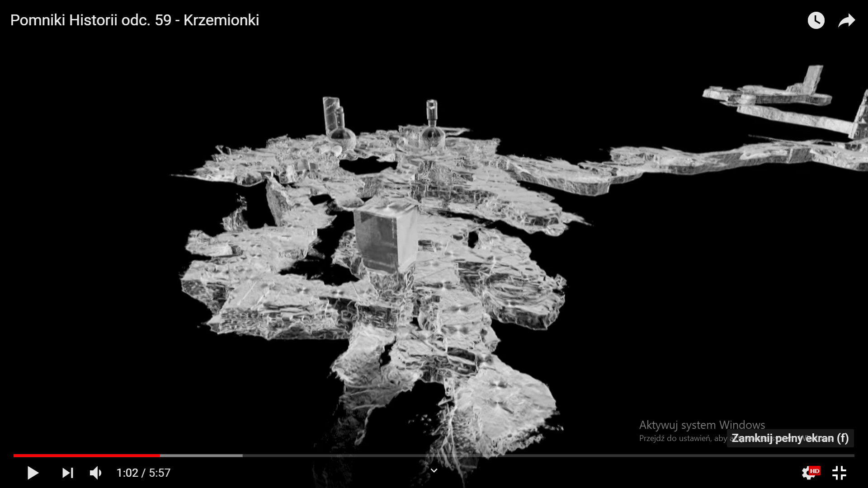The width and height of the screenshot is (868, 488).
Task: Click the end of the red progress marker
Action: pos(160,455)
